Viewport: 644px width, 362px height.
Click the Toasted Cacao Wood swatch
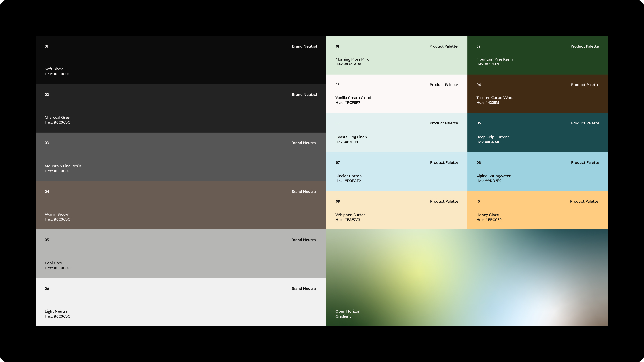[538, 94]
